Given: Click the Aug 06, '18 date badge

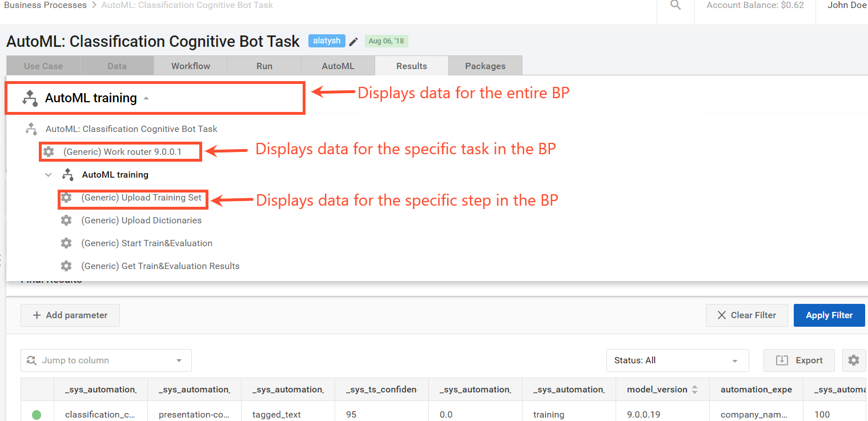Looking at the screenshot, I should tap(387, 41).
